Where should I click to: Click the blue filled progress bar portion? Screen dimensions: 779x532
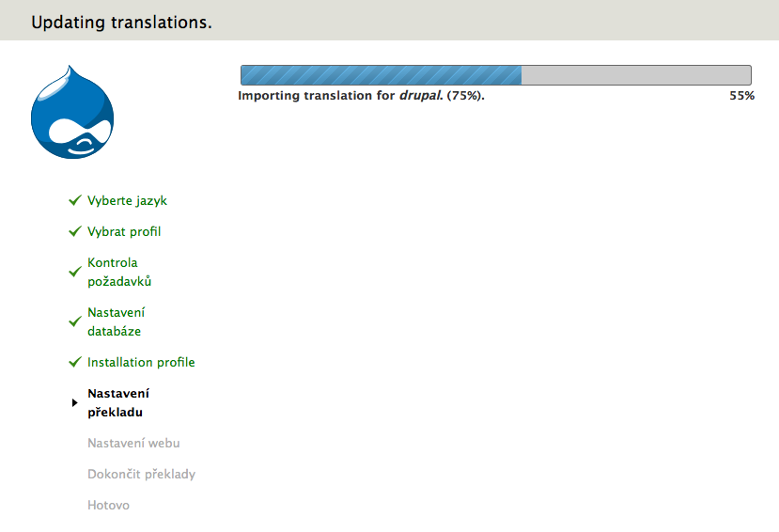point(382,75)
